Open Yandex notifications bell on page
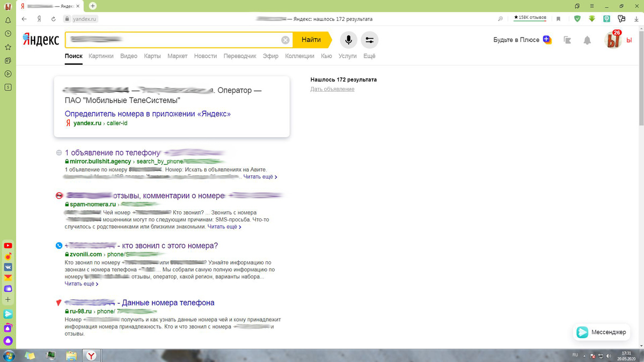This screenshot has width=644, height=362. pyautogui.click(x=587, y=40)
